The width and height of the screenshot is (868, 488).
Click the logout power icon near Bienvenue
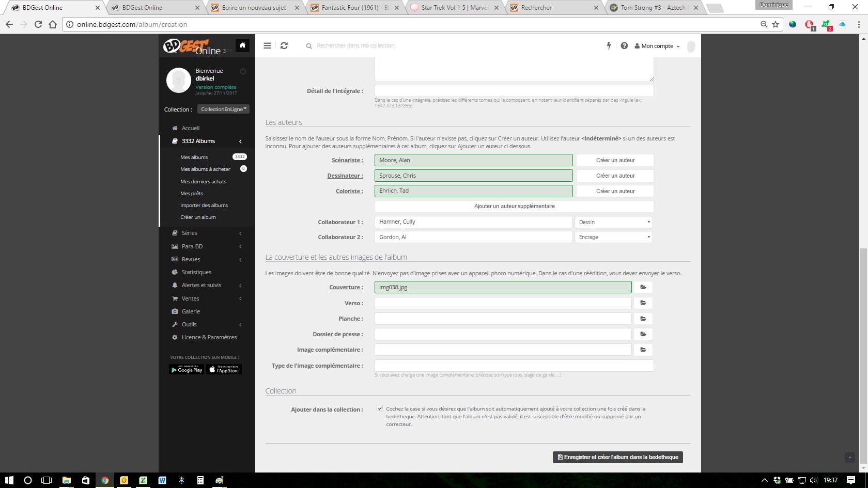243,71
